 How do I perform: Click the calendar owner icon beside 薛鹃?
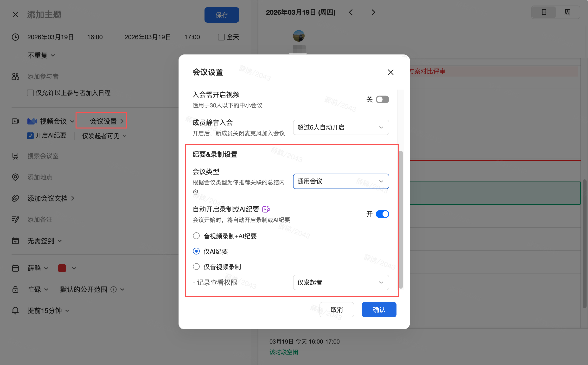(15, 268)
